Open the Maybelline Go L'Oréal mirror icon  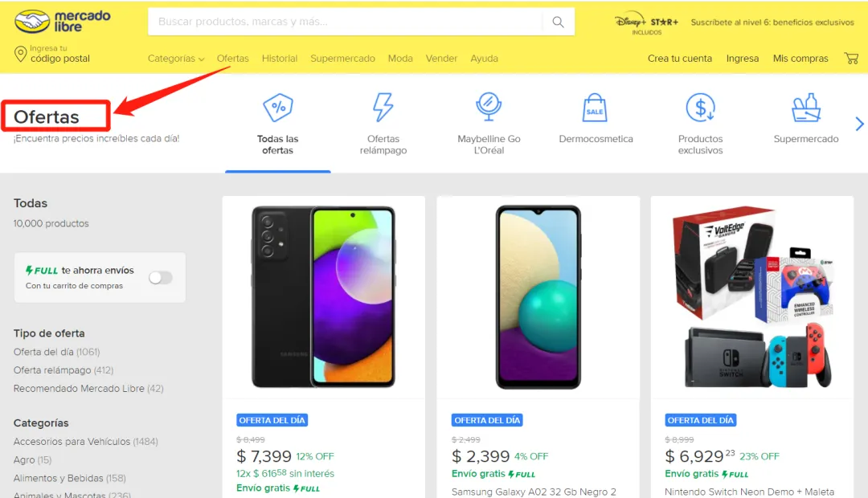(489, 107)
